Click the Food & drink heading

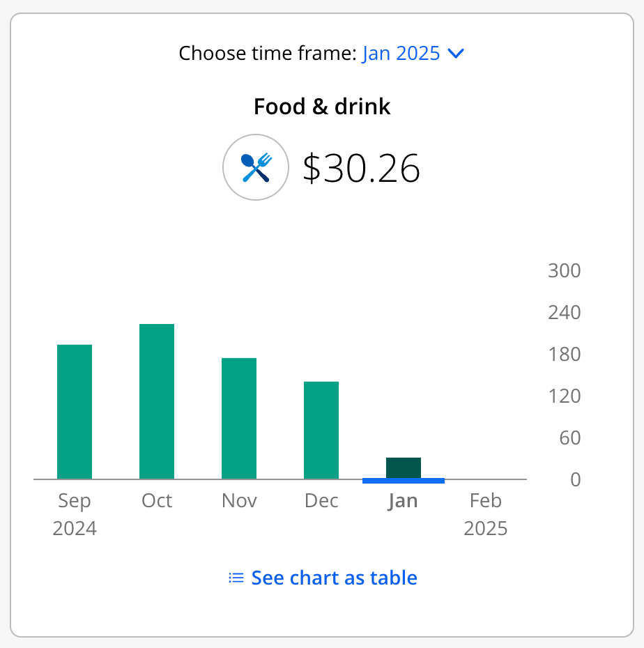coord(322,107)
